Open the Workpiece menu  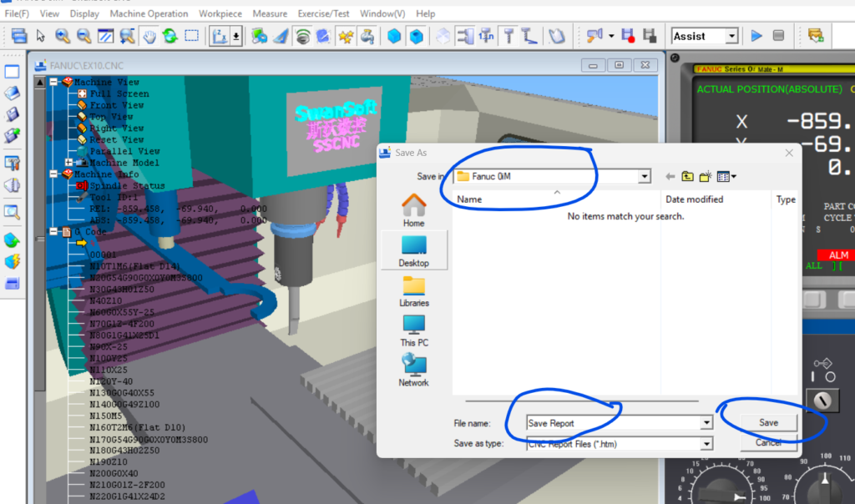[x=221, y=13]
